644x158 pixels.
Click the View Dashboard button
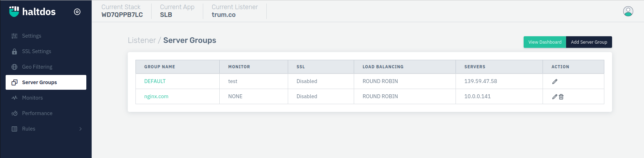click(545, 42)
